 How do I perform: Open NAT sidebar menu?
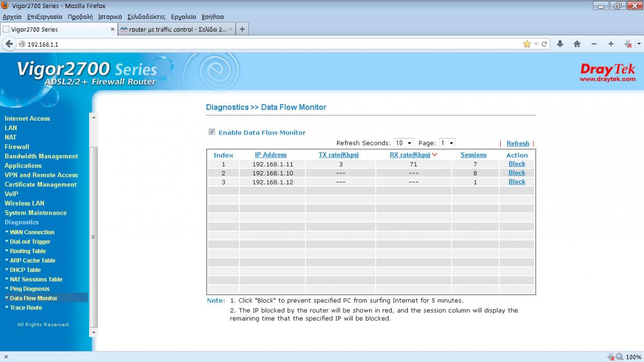tap(11, 137)
